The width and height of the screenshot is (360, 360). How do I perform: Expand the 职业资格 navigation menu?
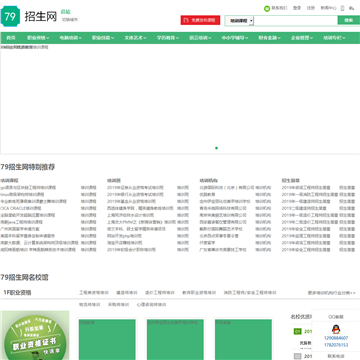click(x=38, y=38)
